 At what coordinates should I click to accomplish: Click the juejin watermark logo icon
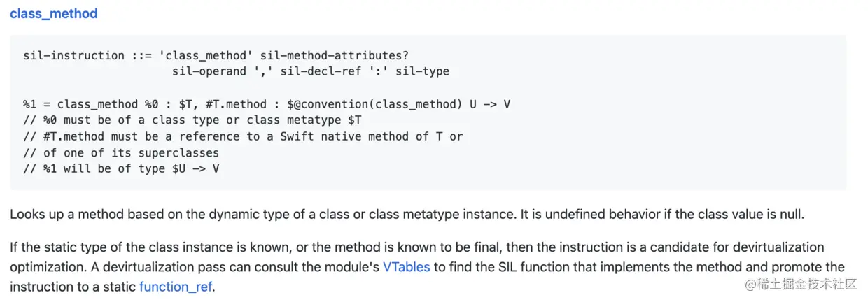pyautogui.click(x=751, y=284)
